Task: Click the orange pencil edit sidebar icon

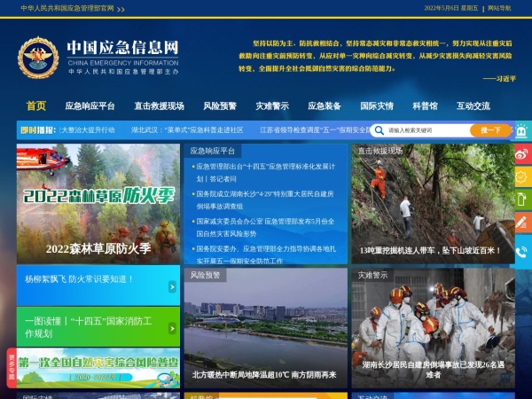Action: (522, 223)
